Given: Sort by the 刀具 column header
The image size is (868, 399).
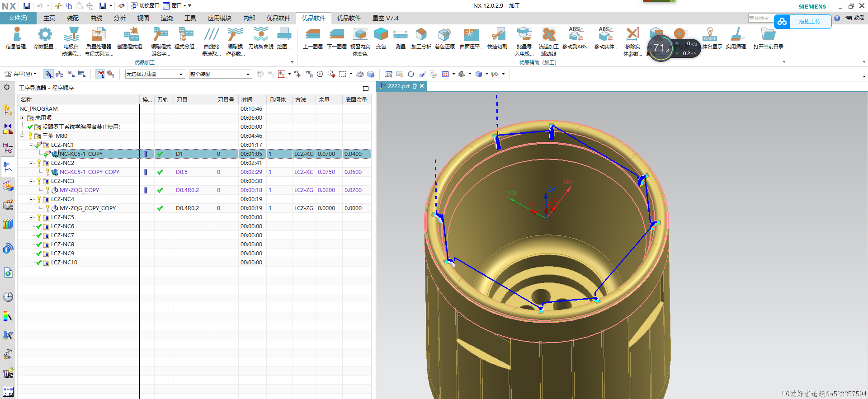Looking at the screenshot, I should (x=194, y=99).
